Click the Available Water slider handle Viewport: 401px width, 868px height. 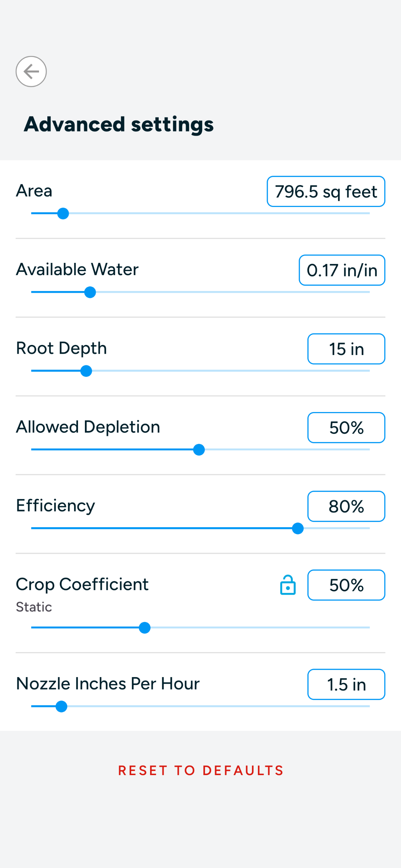(90, 292)
